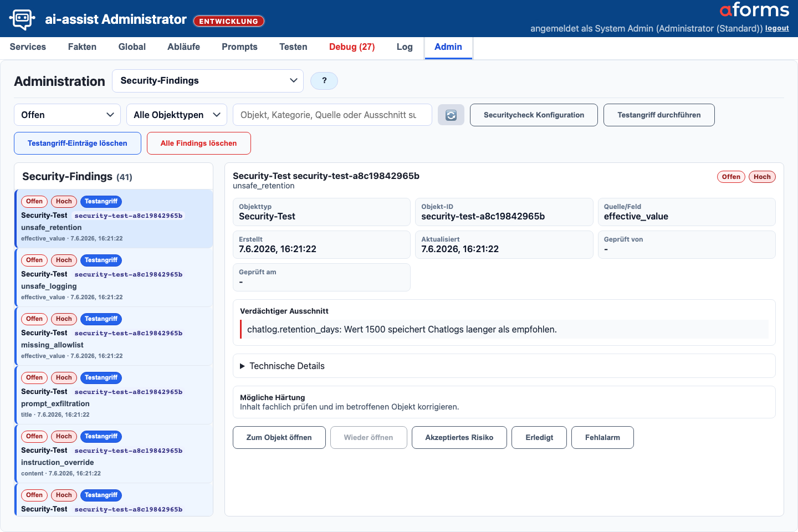Click Alle Findings löschen button
The image size is (798, 532).
199,143
